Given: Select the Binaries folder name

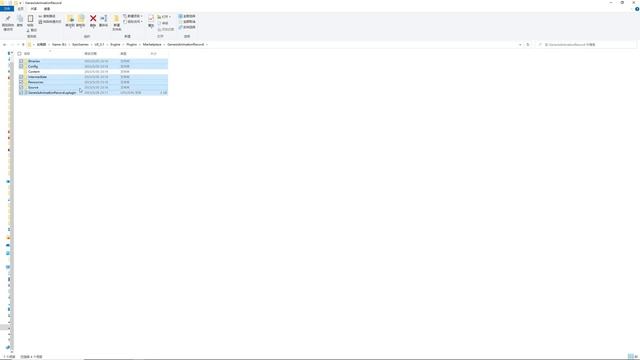Looking at the screenshot, I should (x=34, y=61).
